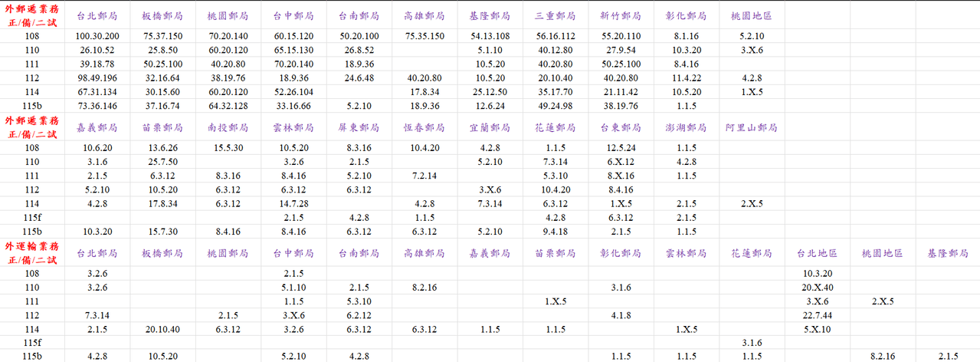Select the 台東郵局 column header
The image size is (980, 362).
pos(621,127)
